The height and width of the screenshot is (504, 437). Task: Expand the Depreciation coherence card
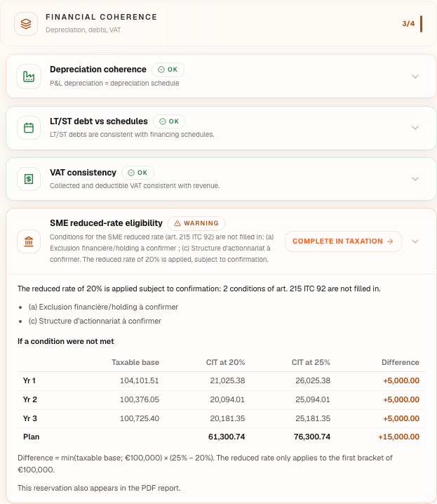point(415,77)
